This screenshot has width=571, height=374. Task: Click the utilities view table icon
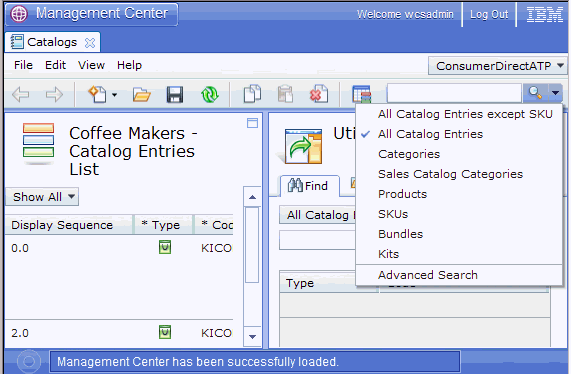(362, 94)
